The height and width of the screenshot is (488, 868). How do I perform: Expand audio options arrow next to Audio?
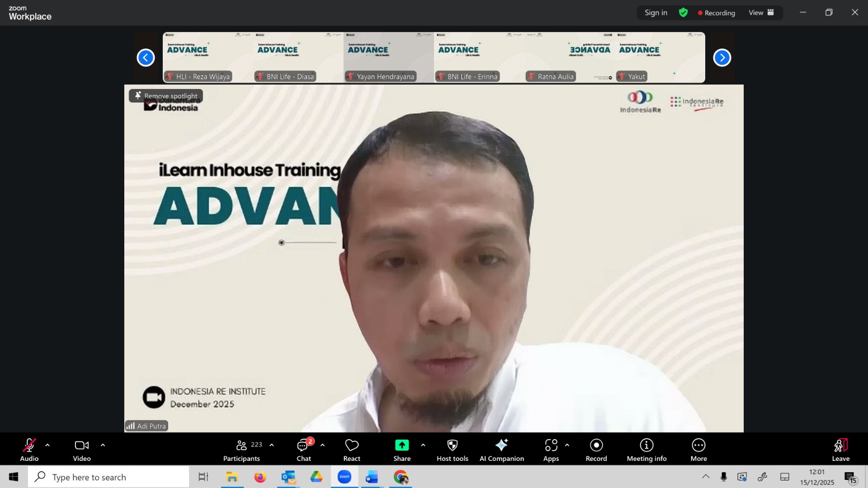click(48, 445)
